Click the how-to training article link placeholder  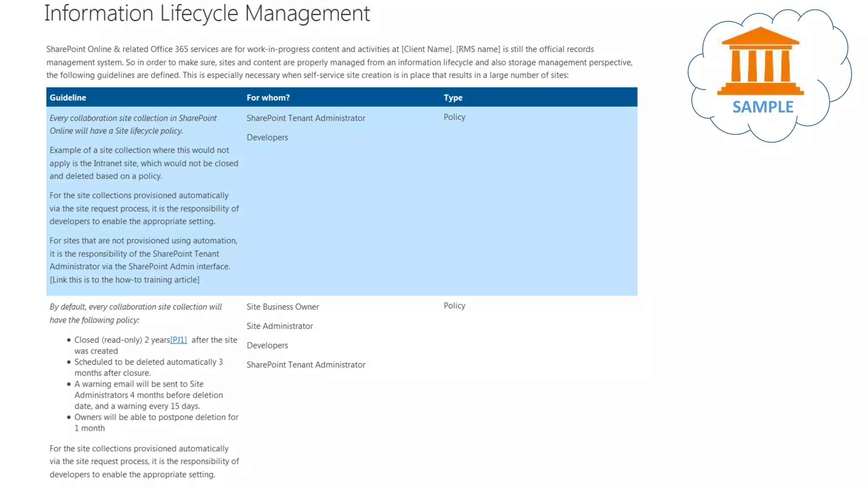[x=124, y=280]
